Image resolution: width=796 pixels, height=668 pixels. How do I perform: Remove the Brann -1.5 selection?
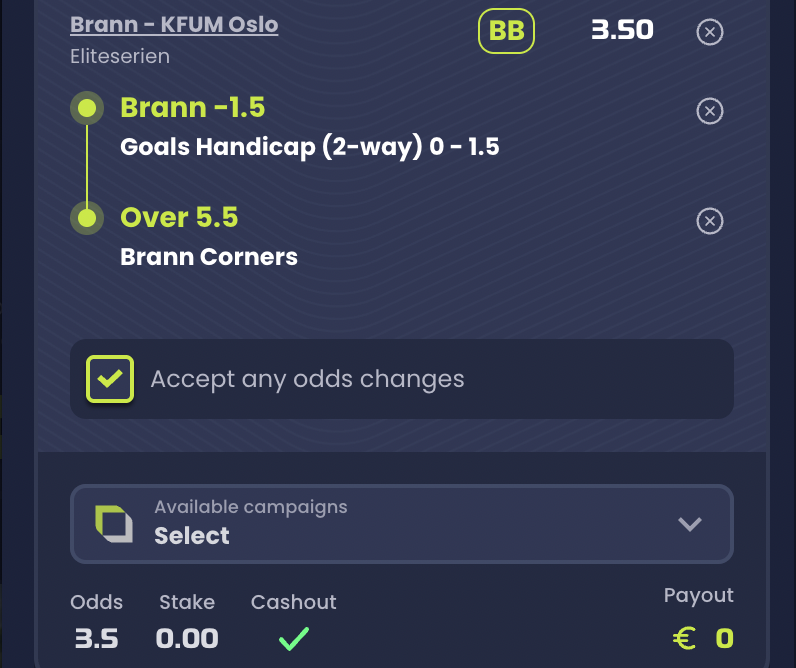tap(709, 111)
